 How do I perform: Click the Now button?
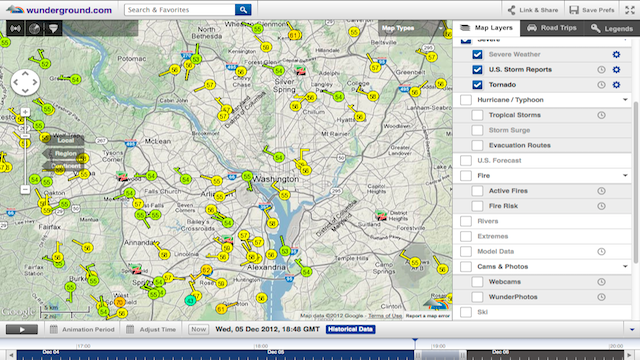point(198,329)
